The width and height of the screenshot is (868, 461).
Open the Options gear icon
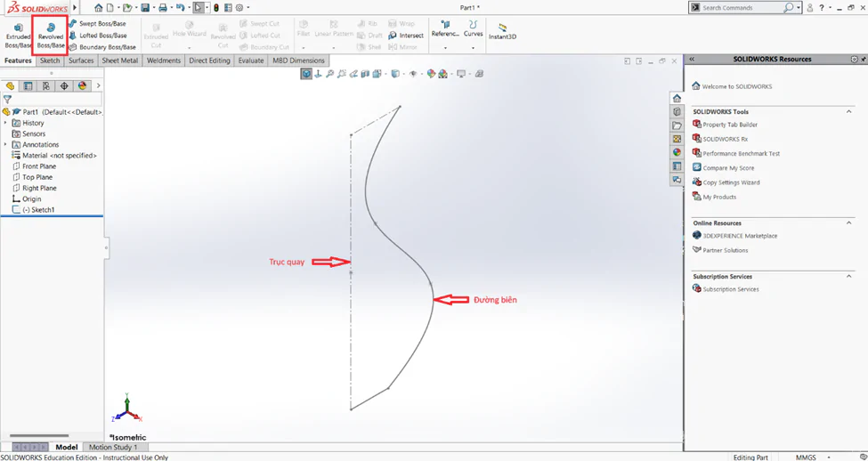click(x=239, y=8)
